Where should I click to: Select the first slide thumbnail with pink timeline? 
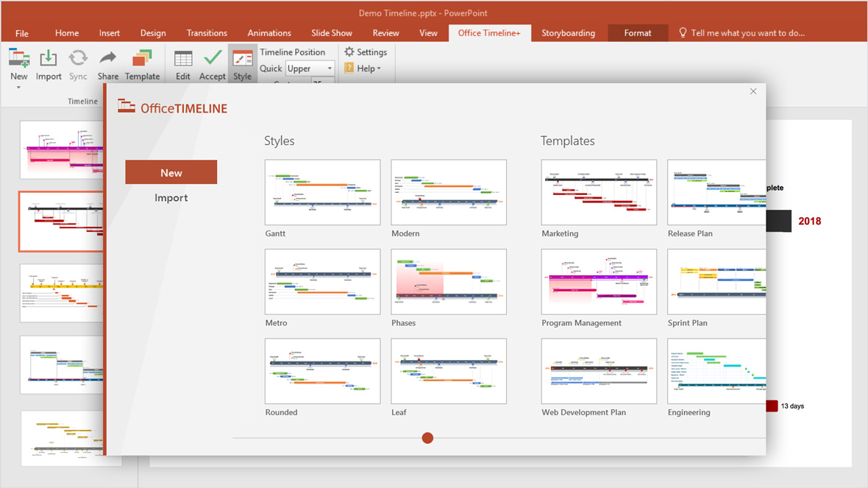62,149
